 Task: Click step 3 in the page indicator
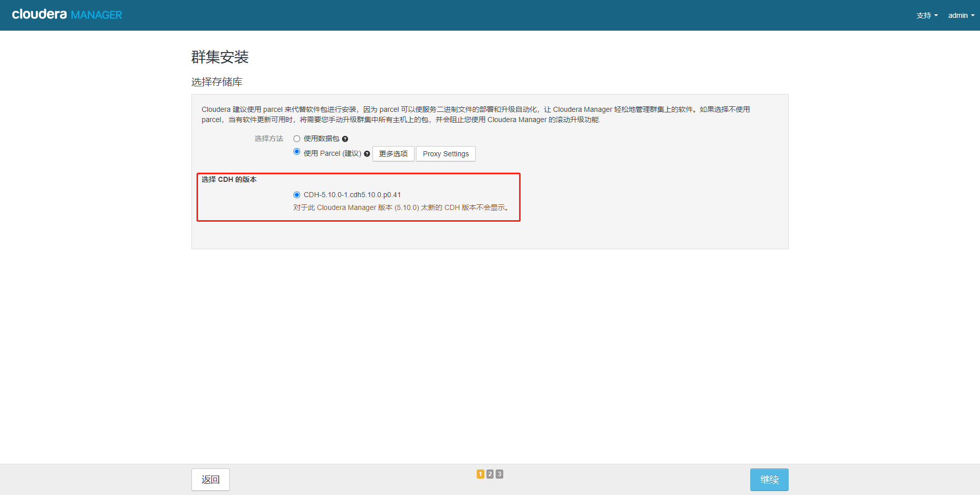coord(499,474)
